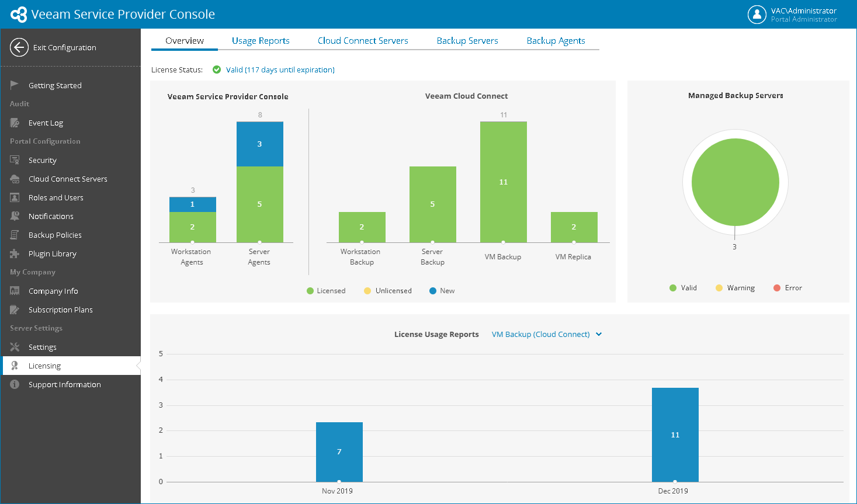Click the Dec 2019 license usage bar
857x504 pixels.
point(675,435)
